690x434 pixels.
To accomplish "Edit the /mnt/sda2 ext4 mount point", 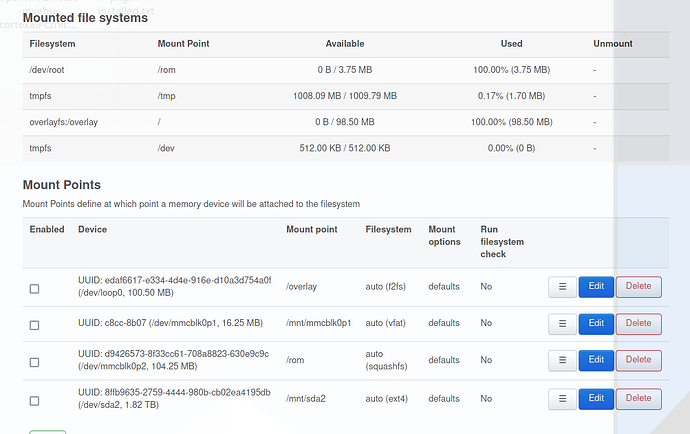I will (596, 398).
